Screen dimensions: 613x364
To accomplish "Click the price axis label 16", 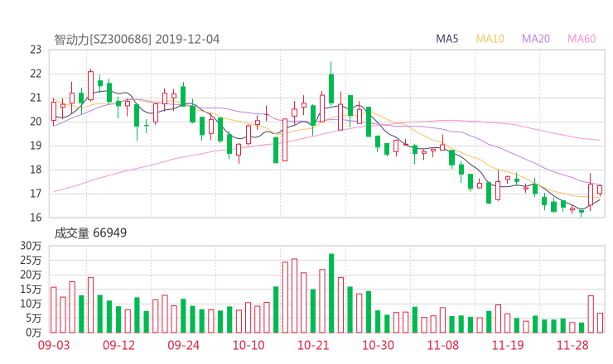I will point(36,218).
